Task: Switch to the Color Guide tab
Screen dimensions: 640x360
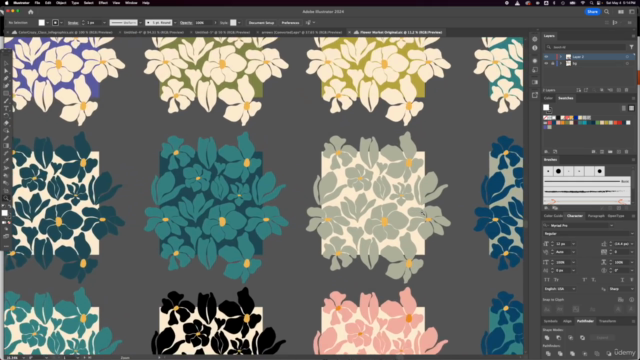Action: click(x=553, y=216)
